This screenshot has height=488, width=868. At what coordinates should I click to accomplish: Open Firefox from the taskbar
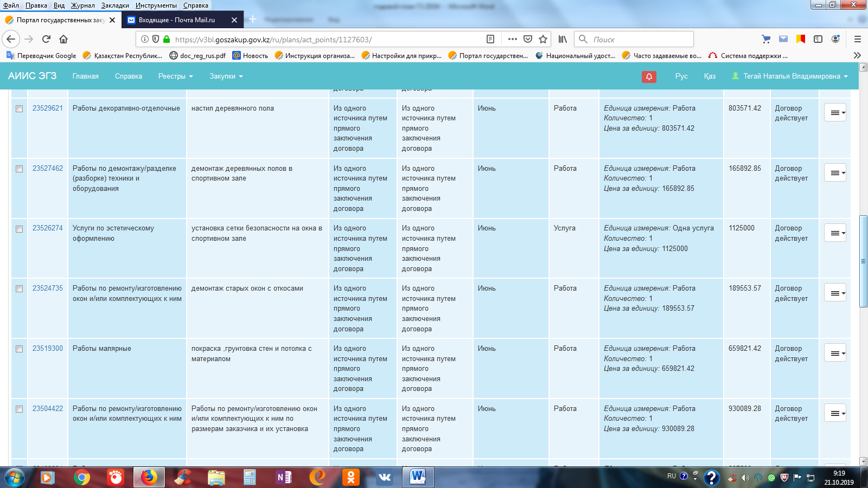149,477
